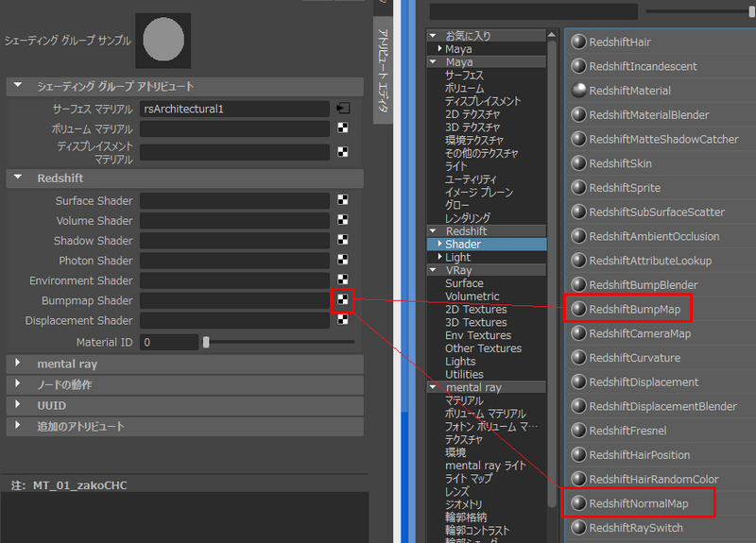Collapse the お気に入り tree category

point(433,36)
